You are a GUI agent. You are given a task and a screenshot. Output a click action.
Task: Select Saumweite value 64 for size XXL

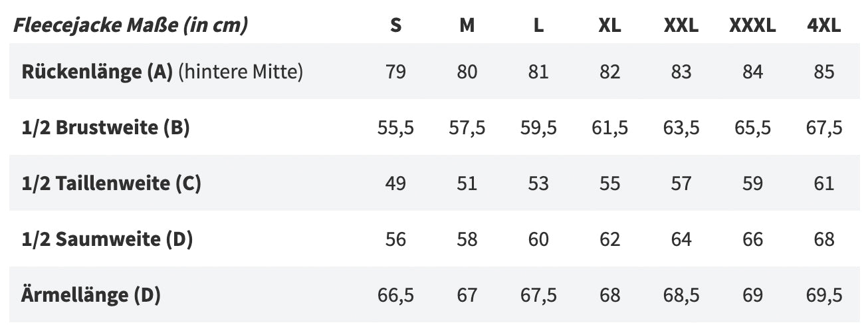[681, 239]
